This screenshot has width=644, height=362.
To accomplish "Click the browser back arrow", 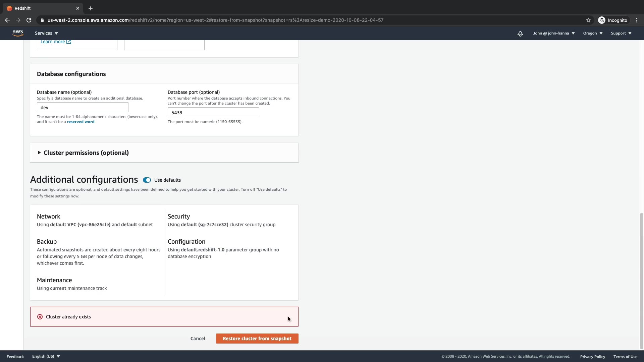I will coord(7,20).
